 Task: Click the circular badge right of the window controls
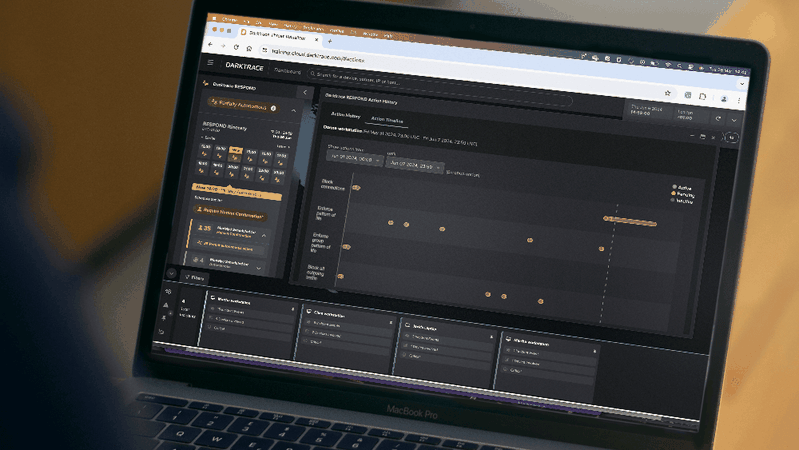click(x=731, y=138)
